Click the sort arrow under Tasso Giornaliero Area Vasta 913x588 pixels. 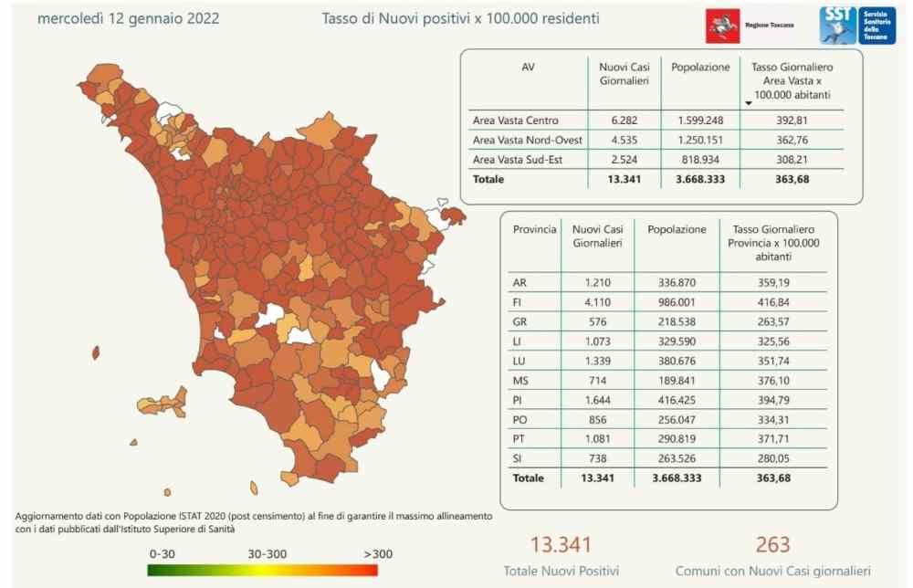pos(750,103)
